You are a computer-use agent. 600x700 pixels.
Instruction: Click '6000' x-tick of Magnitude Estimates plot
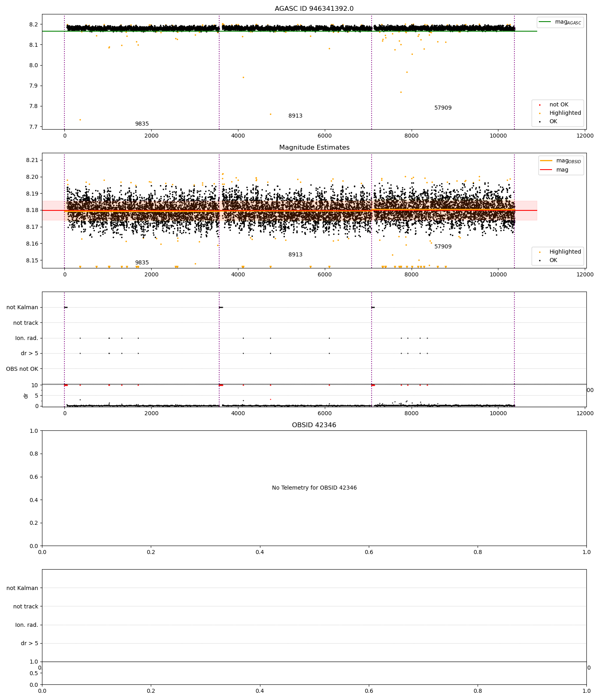tap(325, 274)
